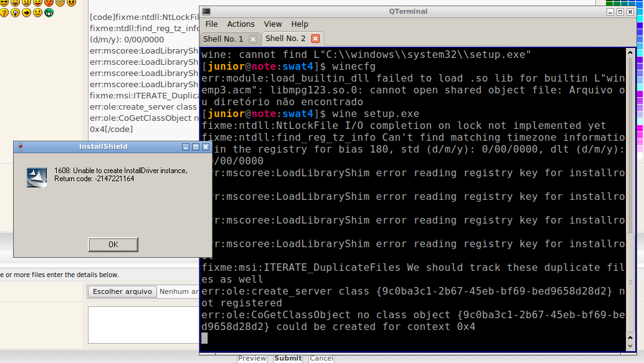Image resolution: width=644 pixels, height=363 pixels.
Task: Click the 'Return code: -2147221164' text
Action: click(94, 179)
